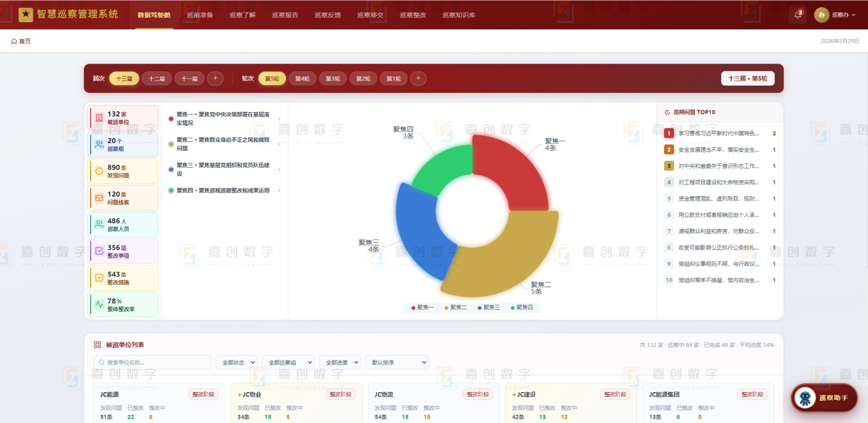Open the 巡前准备 menu
Screen dimensions: 868x423
[x=200, y=15]
